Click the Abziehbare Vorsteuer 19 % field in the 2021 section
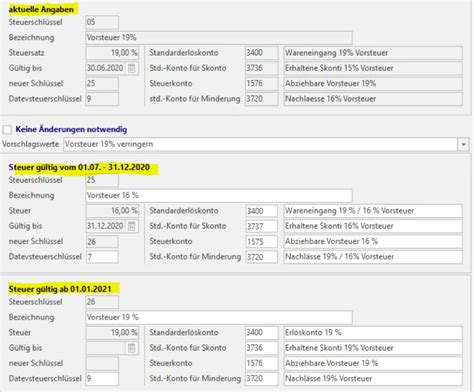This screenshot has width=474, height=392. click(x=373, y=363)
